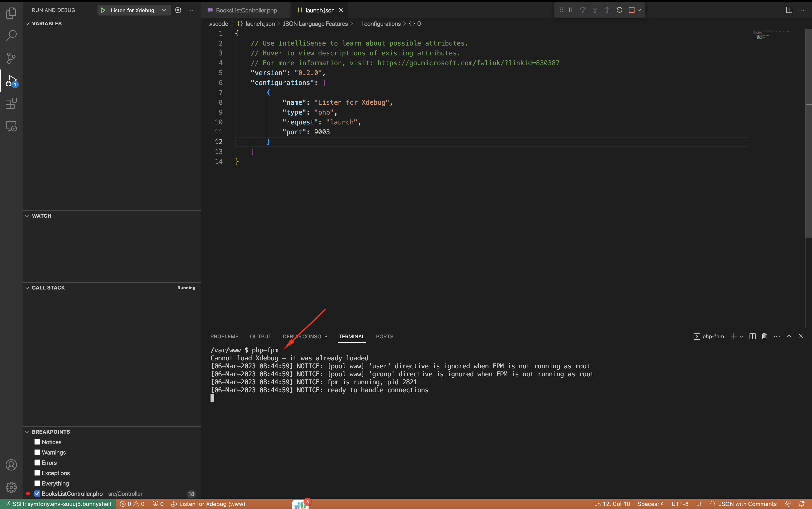This screenshot has height=509, width=812.
Task: Select the UTF-8 encoding indicator
Action: pyautogui.click(x=680, y=504)
